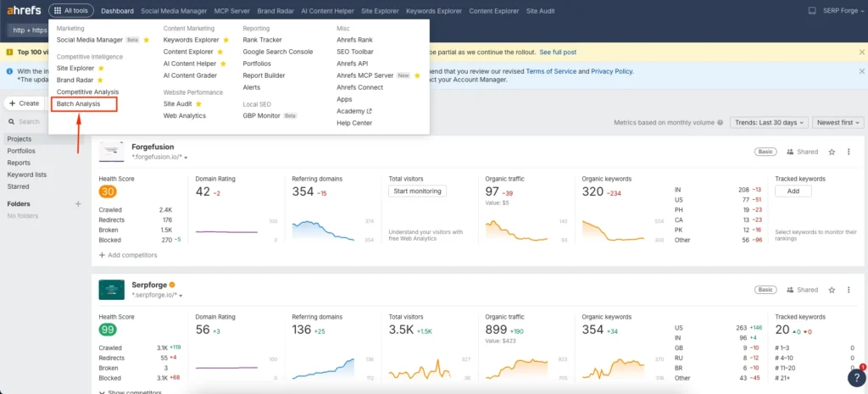Open the Trends: Last 30 days dropdown
The height and width of the screenshot is (394, 868).
[x=767, y=123]
